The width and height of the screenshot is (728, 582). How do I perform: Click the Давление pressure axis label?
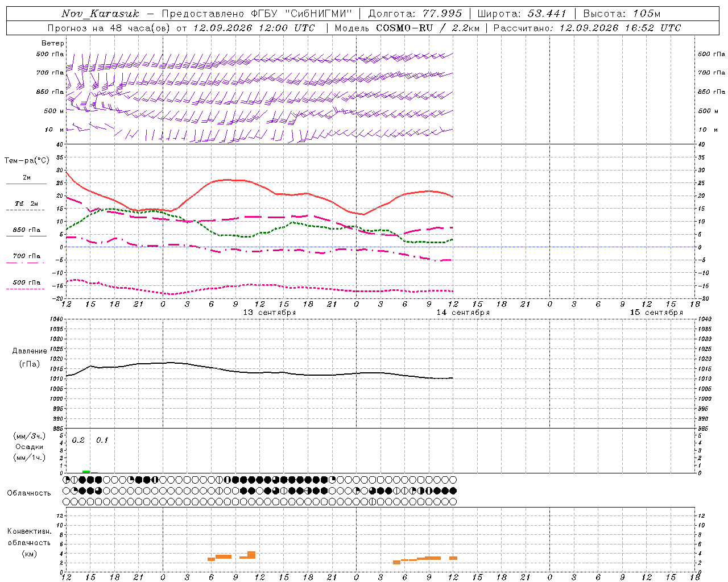click(x=30, y=351)
